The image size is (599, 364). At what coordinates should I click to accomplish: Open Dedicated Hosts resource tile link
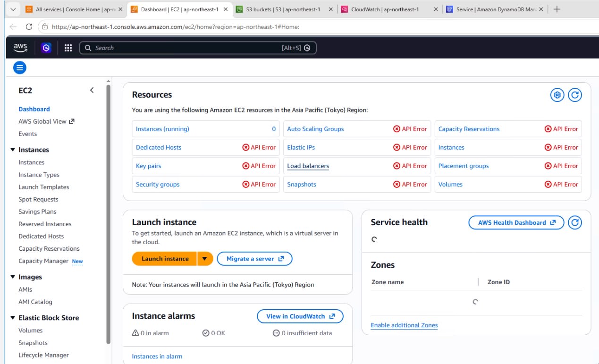point(159,147)
